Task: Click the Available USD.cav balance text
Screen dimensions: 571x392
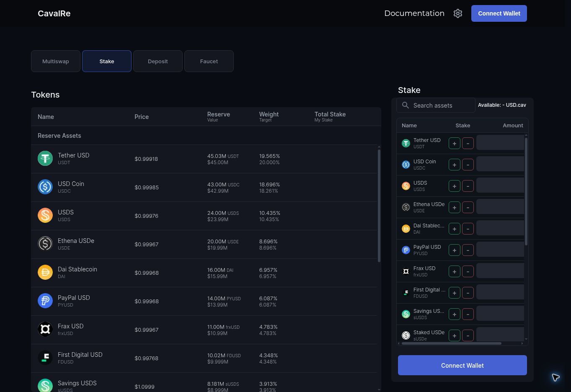Action: [502, 105]
